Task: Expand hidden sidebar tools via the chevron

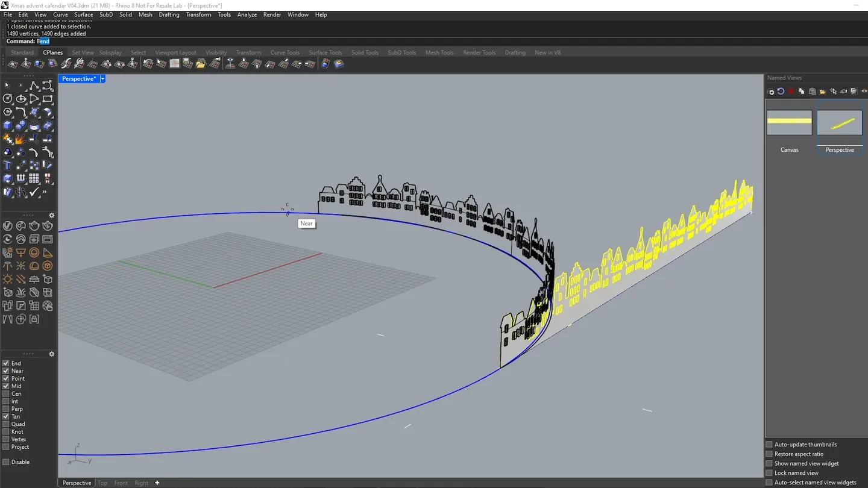Action: pos(45,192)
